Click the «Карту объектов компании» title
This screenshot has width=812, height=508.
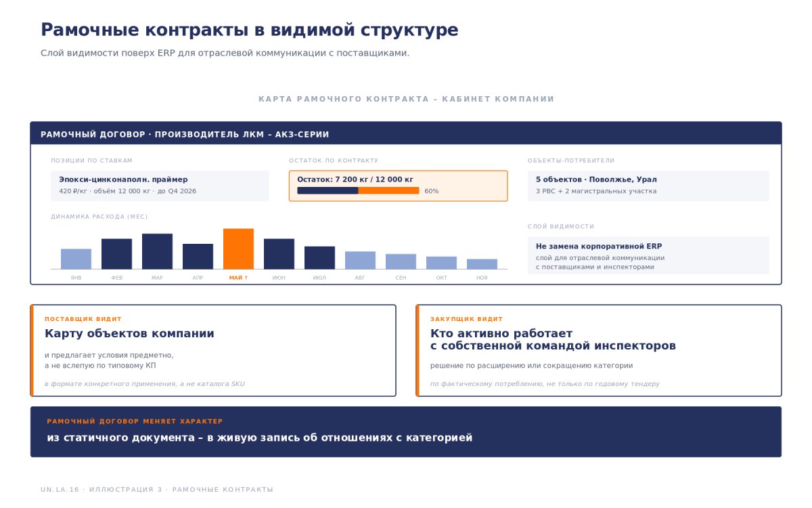point(129,334)
